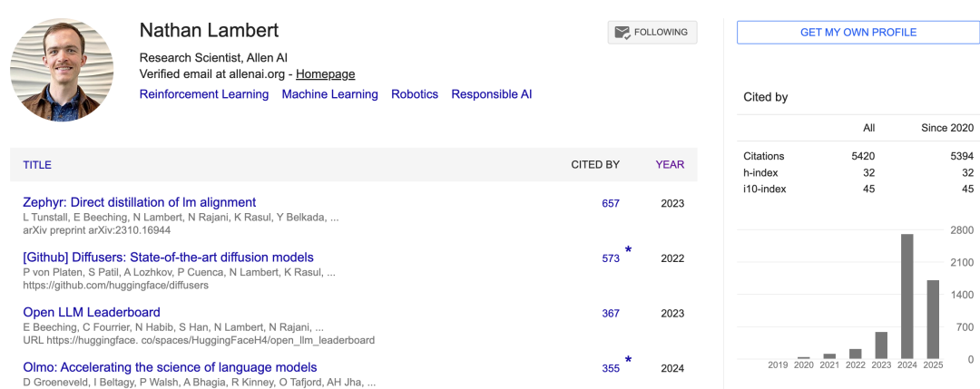This screenshot has width=980, height=389.
Task: Open the Open LLM Leaderboard paper
Action: pos(92,312)
